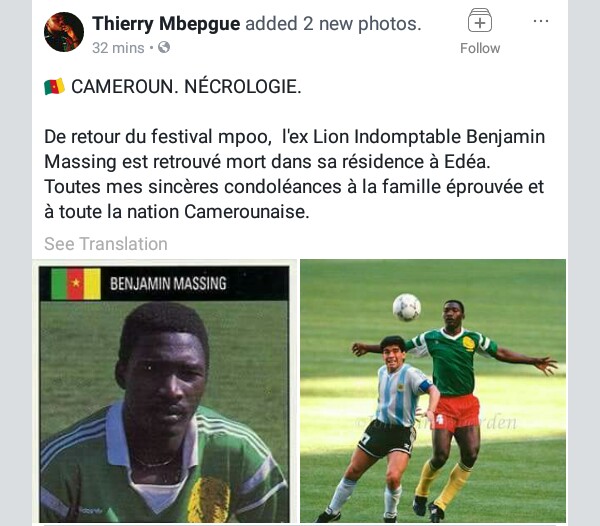The height and width of the screenshot is (526, 600).
Task: Click the Cameroon flag on portrait card
Action: point(76,283)
